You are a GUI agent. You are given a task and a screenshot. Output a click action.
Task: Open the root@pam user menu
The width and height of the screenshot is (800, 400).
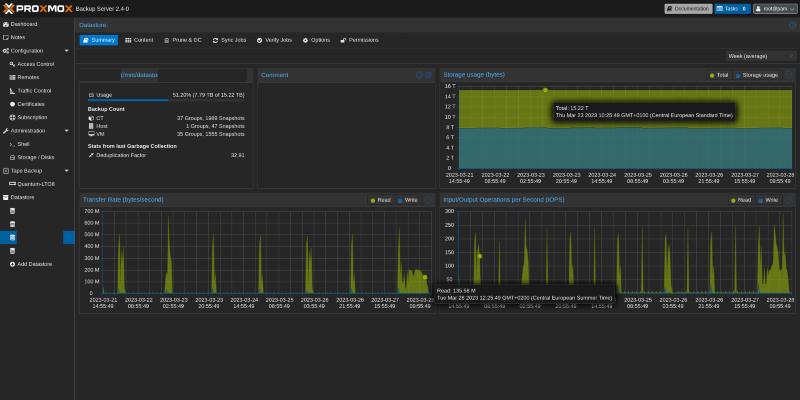774,8
